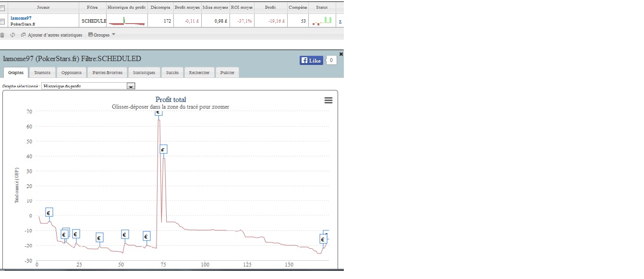Screen dimensions: 644x279
Task: Click the Profit moyen value -0,11 £
Action: click(192, 21)
